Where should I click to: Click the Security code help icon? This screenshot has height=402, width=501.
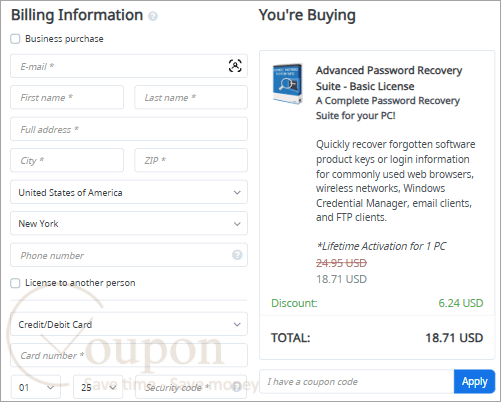point(237,387)
